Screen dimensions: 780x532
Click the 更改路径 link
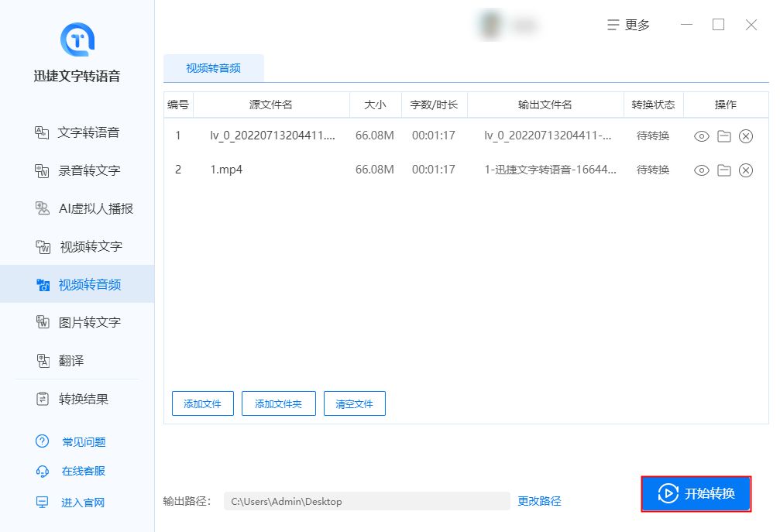539,501
